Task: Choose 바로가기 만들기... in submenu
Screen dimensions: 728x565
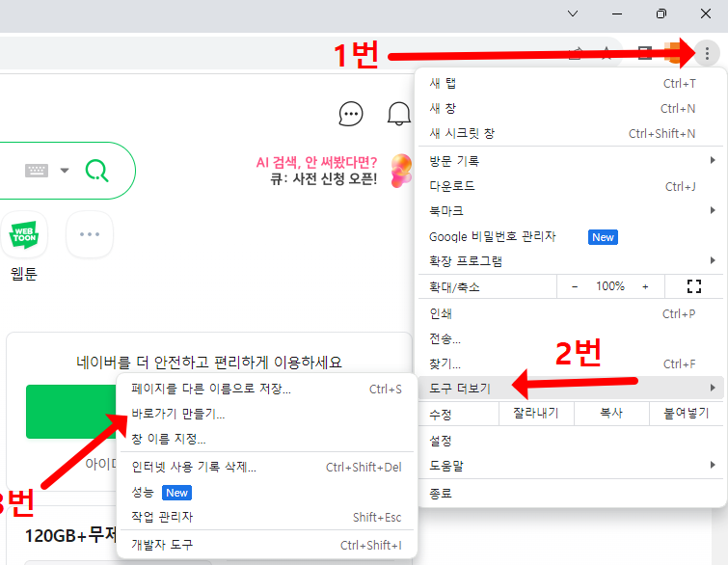Action: (266, 414)
